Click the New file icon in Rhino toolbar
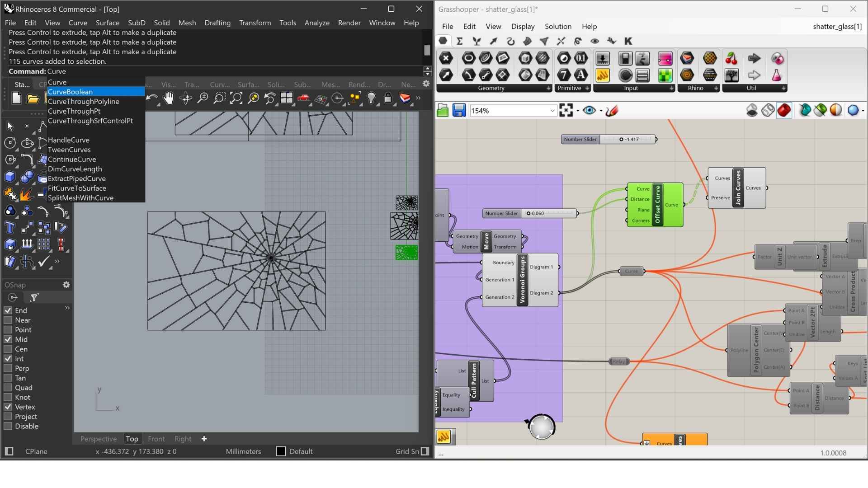 coord(16,99)
